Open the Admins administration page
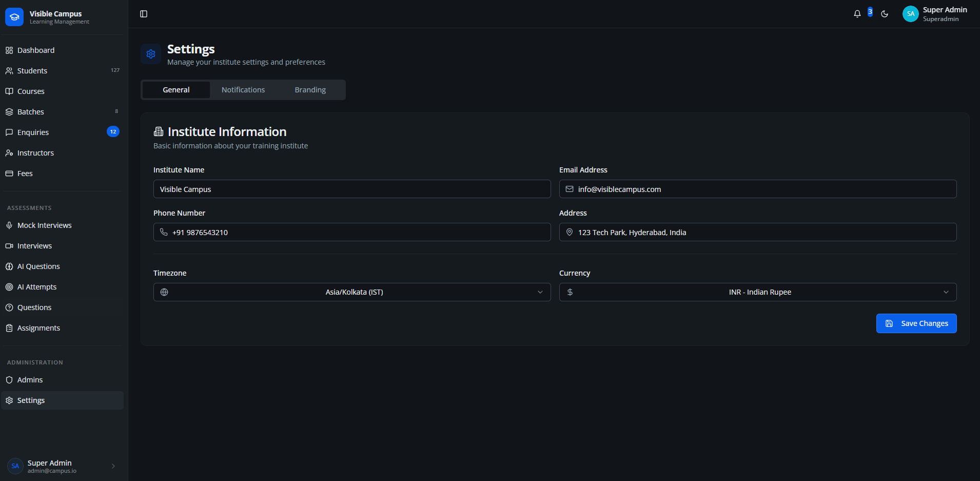 [x=30, y=379]
